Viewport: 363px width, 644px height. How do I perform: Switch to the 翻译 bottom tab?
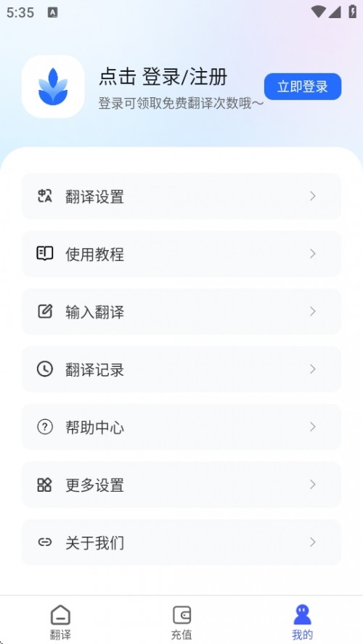[x=60, y=622]
